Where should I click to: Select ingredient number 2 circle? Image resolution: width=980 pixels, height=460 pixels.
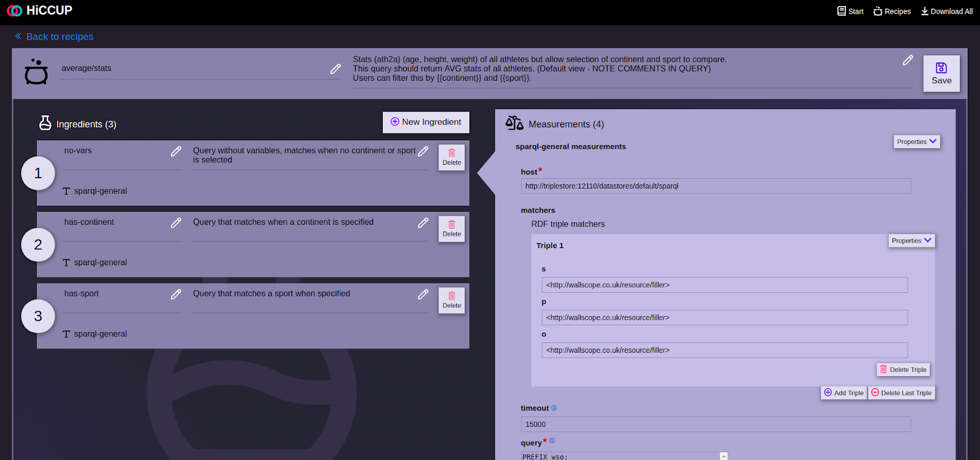[38, 245]
